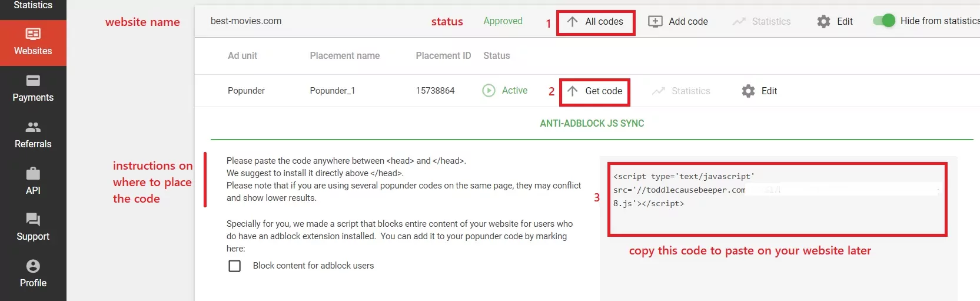Click the arrow icon beside All codes

pyautogui.click(x=572, y=22)
